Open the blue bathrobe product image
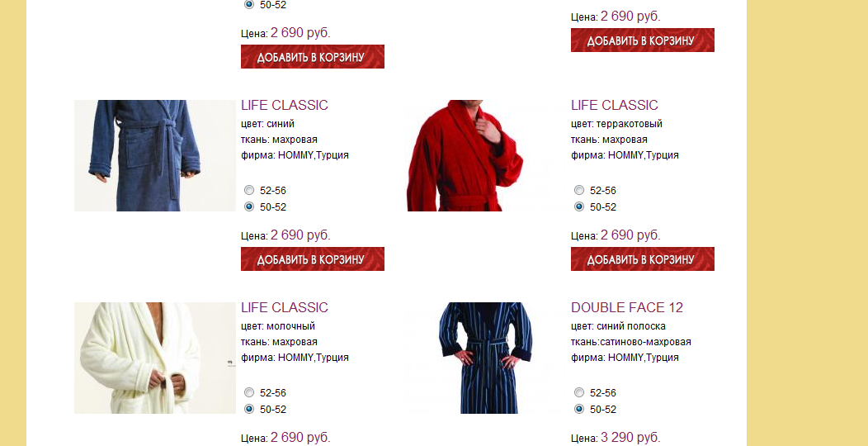This screenshot has width=868, height=446. 155,155
